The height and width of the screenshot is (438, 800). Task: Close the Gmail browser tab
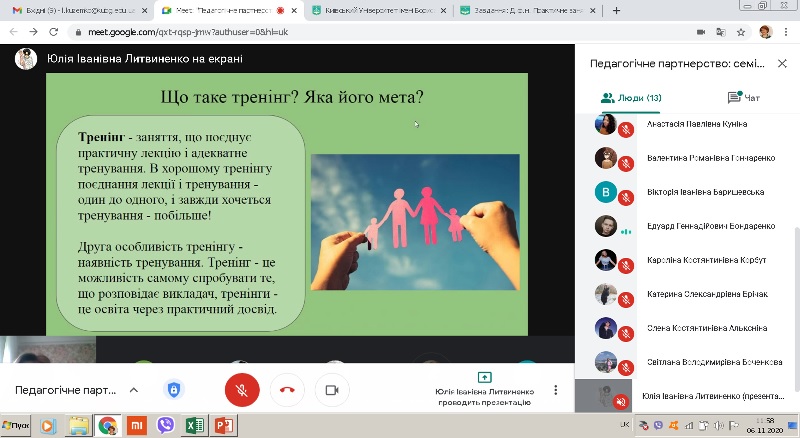144,10
